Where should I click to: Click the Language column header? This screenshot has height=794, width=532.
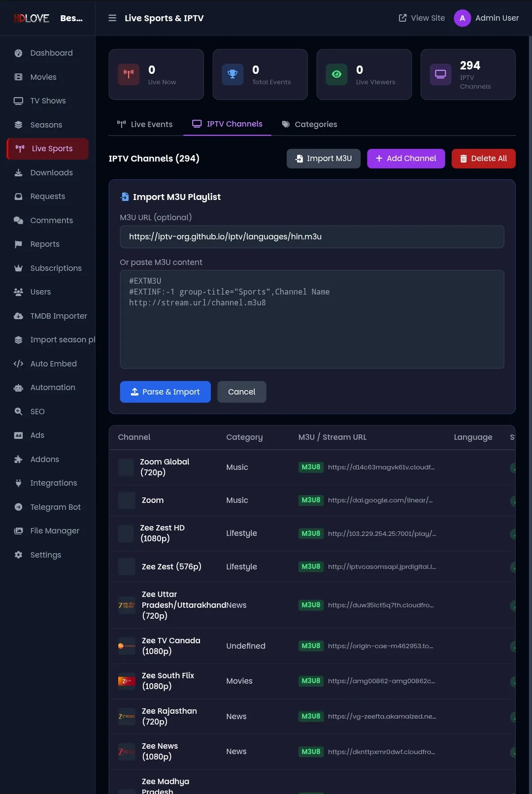tap(473, 437)
